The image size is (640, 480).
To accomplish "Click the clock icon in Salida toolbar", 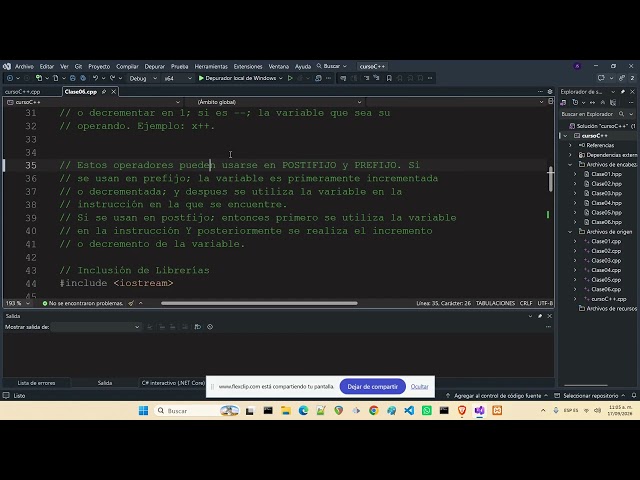I will [x=210, y=327].
